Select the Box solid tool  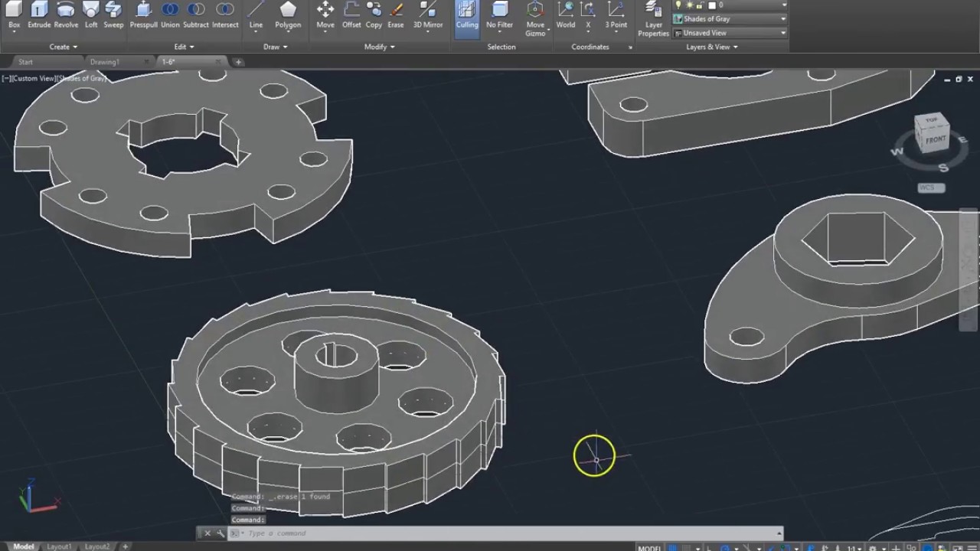click(14, 15)
